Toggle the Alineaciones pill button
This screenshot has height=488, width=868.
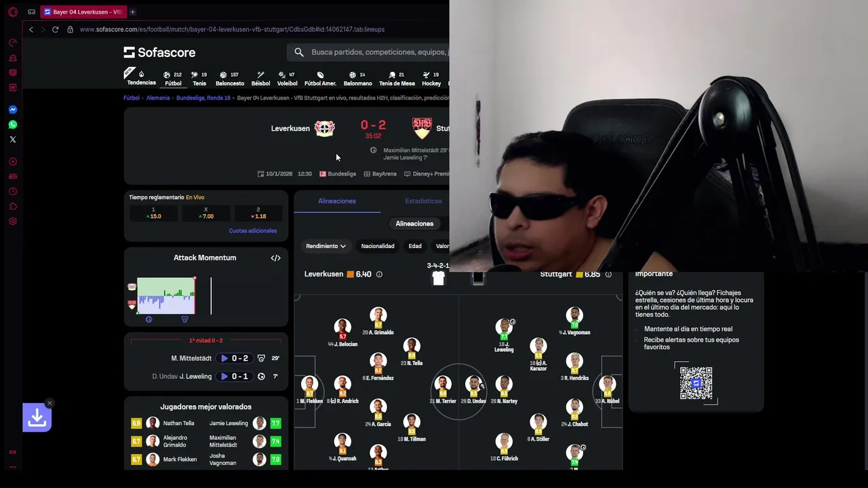click(414, 224)
